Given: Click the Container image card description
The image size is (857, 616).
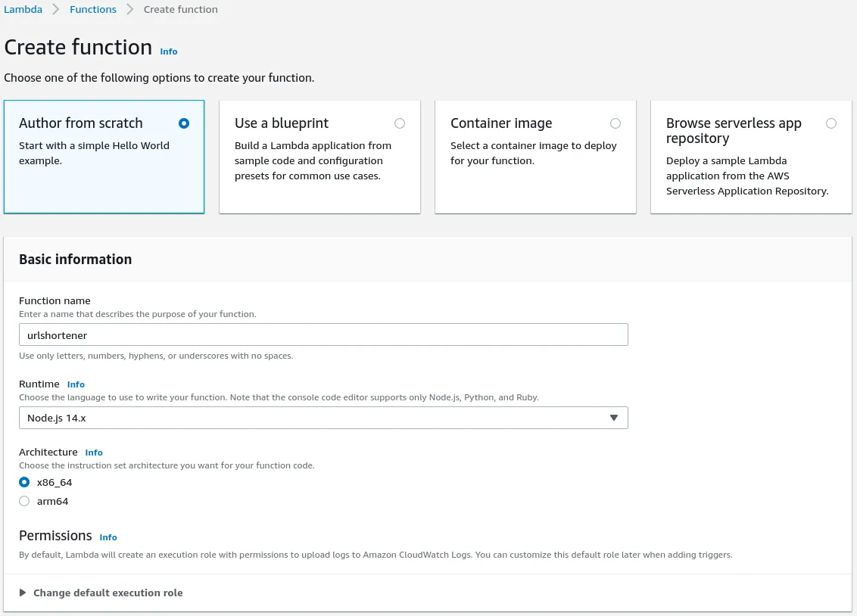Looking at the screenshot, I should (x=533, y=153).
